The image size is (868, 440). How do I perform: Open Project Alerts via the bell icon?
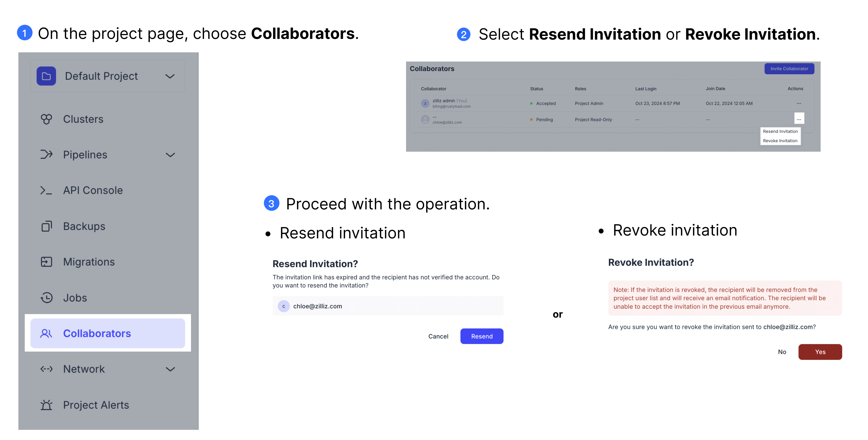(47, 405)
